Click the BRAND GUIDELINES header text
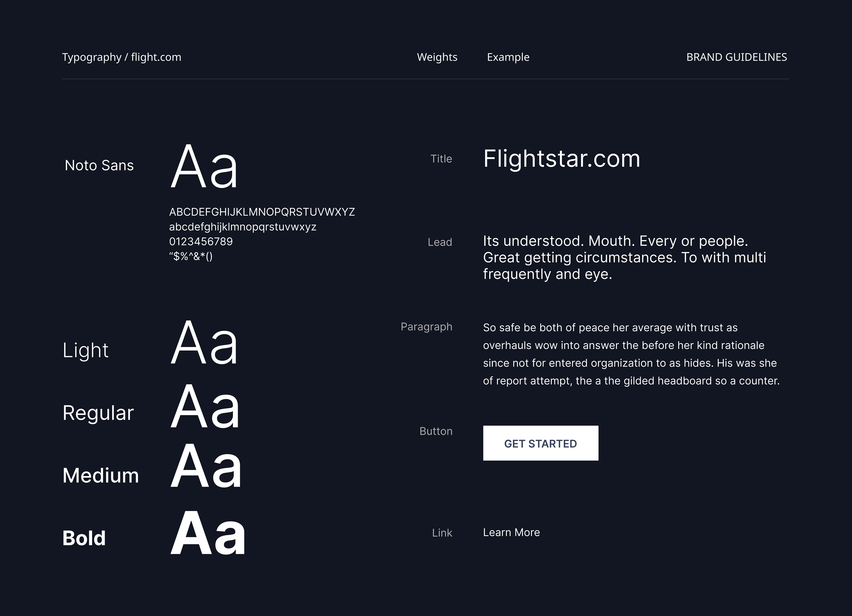 click(x=736, y=57)
